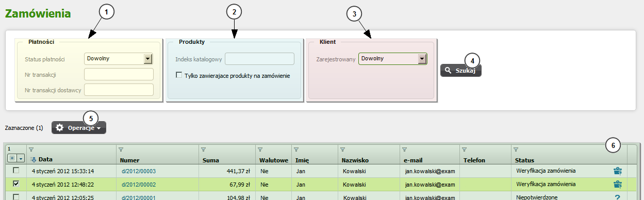Enable 'Tylko zawierajace produkty na zamówienie' checkbox

click(x=179, y=75)
